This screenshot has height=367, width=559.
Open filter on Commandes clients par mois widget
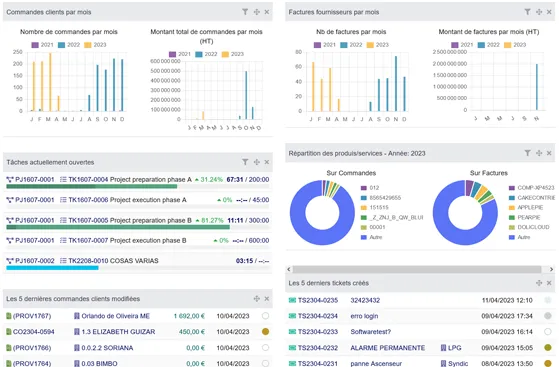[245, 12]
